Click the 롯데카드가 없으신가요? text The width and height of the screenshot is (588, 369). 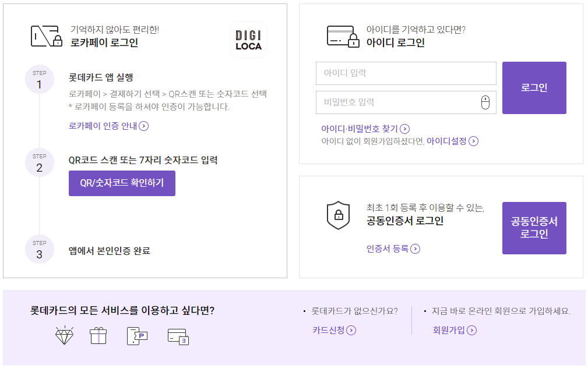click(355, 311)
